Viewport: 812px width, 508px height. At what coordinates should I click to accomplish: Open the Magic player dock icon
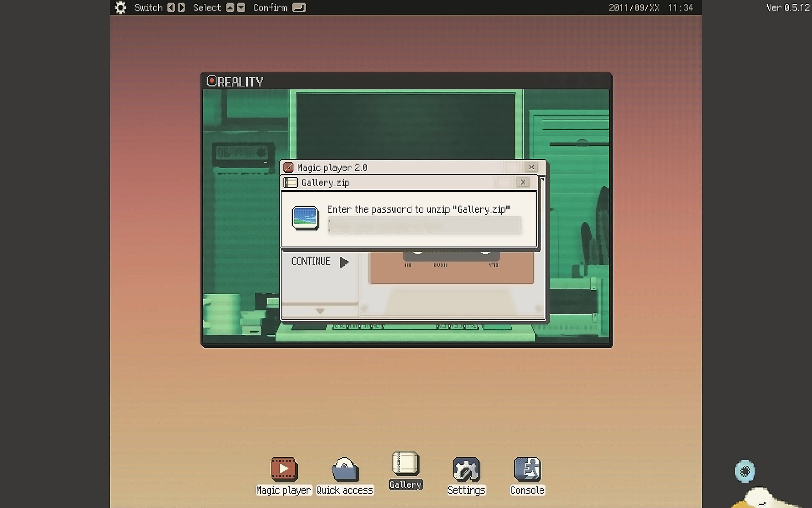click(284, 469)
